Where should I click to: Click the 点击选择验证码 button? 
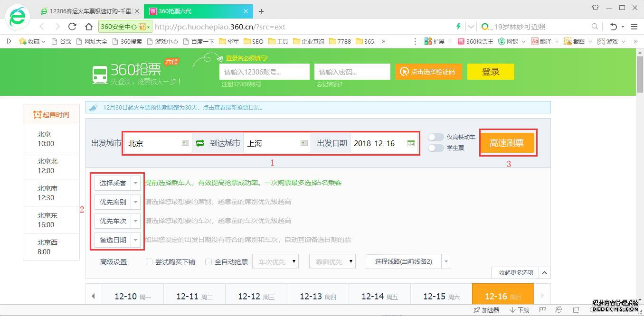[428, 72]
